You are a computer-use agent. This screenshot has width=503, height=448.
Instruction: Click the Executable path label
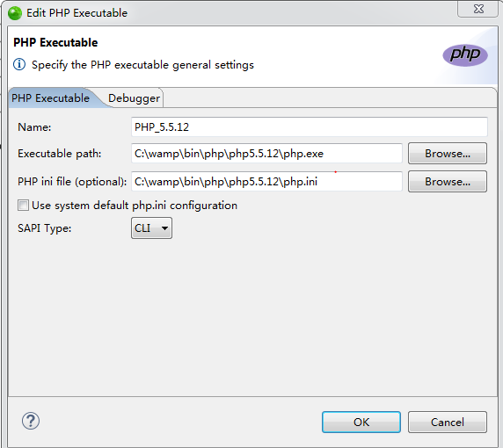click(59, 154)
